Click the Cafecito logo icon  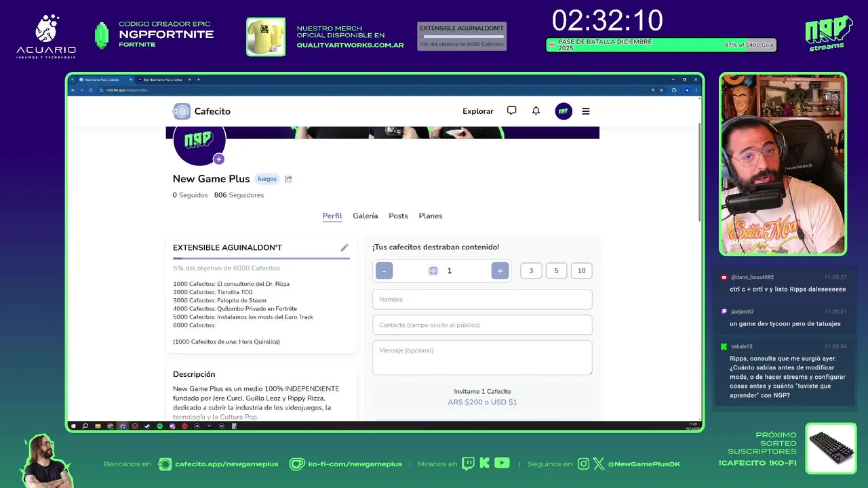[x=182, y=111]
